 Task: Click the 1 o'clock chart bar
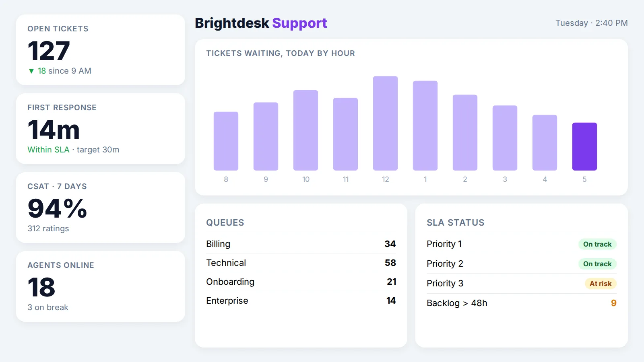tap(425, 125)
